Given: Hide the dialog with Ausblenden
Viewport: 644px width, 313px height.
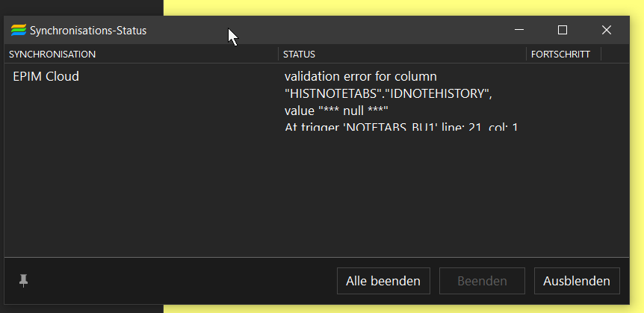Looking at the screenshot, I should click(x=577, y=281).
